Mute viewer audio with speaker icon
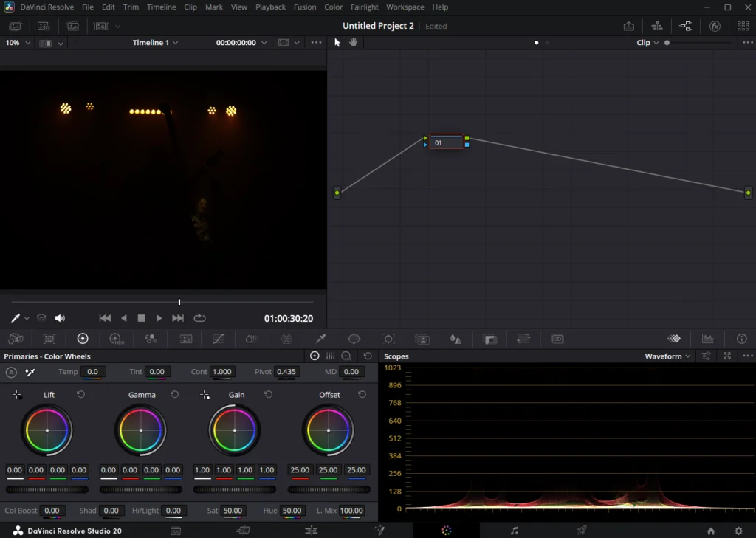 coord(60,318)
